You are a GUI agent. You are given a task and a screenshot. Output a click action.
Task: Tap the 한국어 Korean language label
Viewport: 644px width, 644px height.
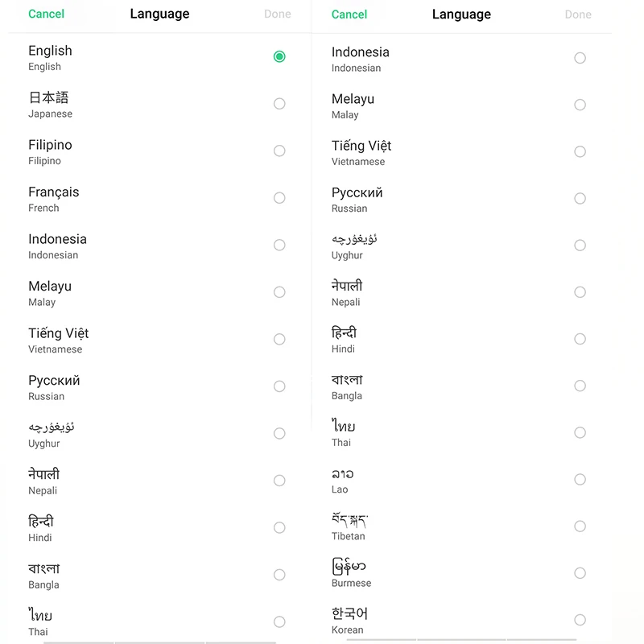point(350,614)
